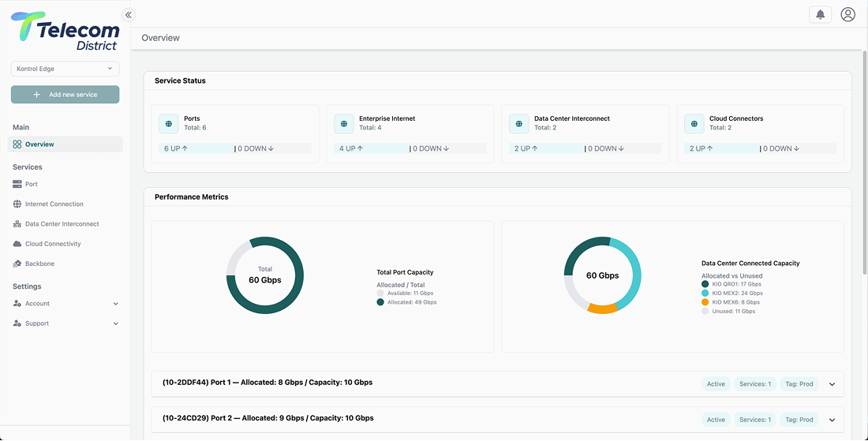Image resolution: width=868 pixels, height=441 pixels.
Task: Expand Port 1 row chevron
Action: pos(832,384)
